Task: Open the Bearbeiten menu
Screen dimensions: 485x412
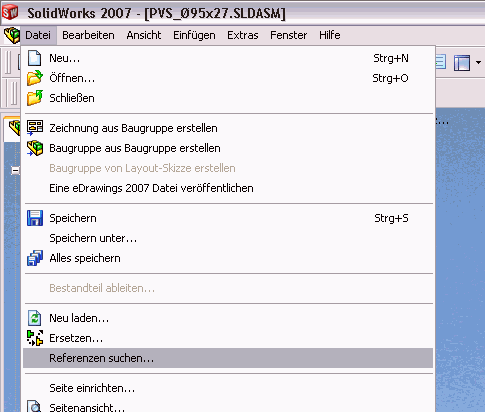Action: [x=88, y=35]
